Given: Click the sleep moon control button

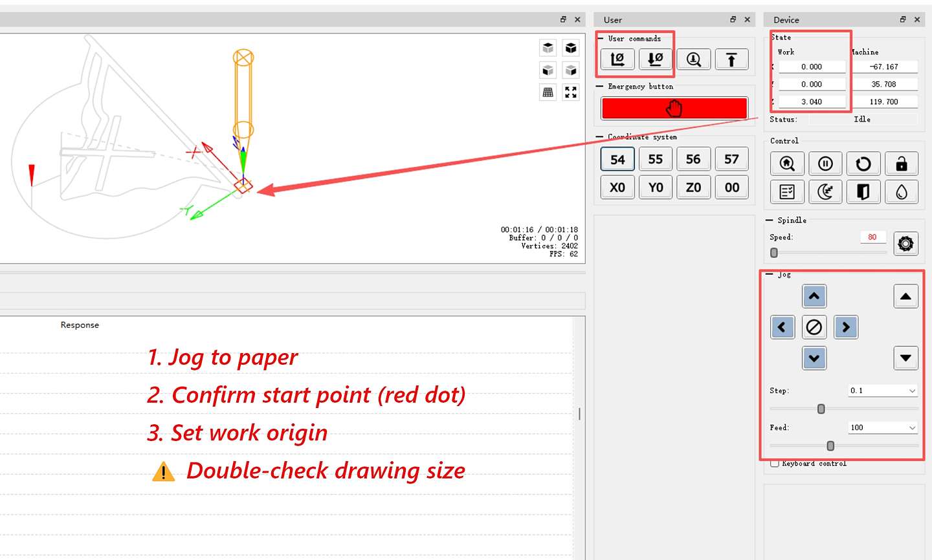Looking at the screenshot, I should point(825,191).
